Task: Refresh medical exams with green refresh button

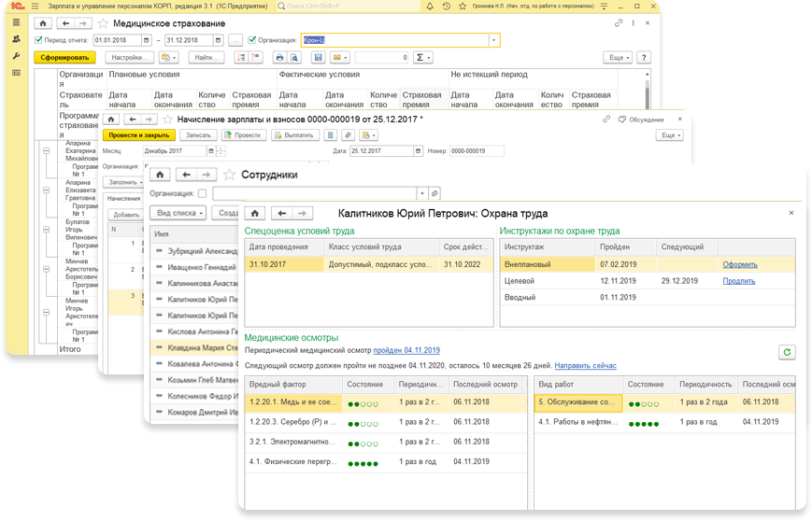Action: pos(787,352)
